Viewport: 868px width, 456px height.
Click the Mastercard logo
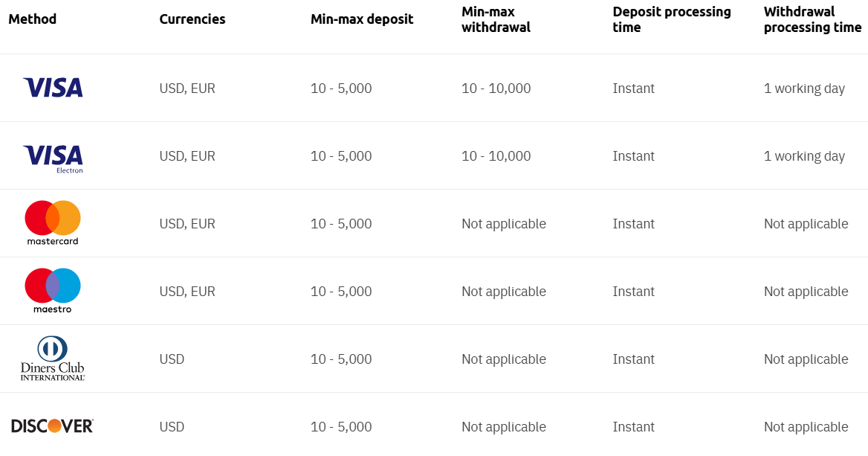[53, 222]
